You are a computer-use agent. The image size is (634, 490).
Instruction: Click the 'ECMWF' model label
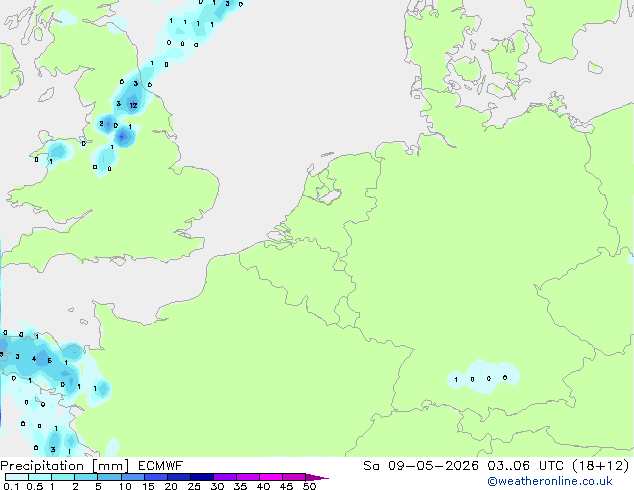161,466
